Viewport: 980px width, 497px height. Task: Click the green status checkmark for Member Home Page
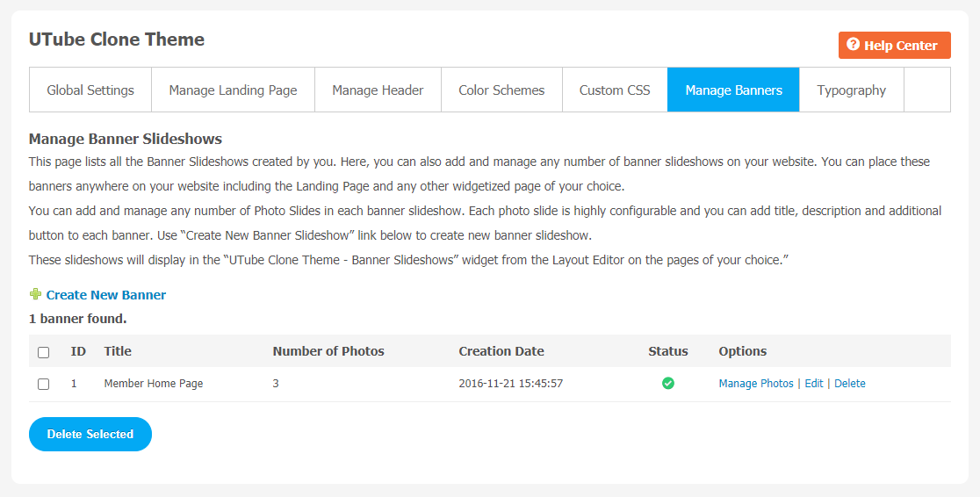tap(668, 383)
